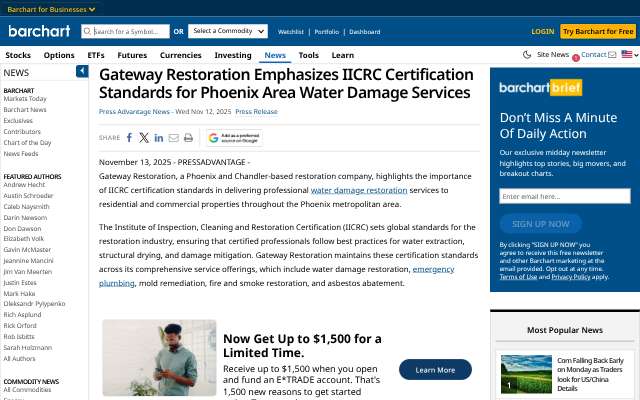Screen dimensions: 640x400
Task: Click the barchart logo in header
Action: click(39, 31)
